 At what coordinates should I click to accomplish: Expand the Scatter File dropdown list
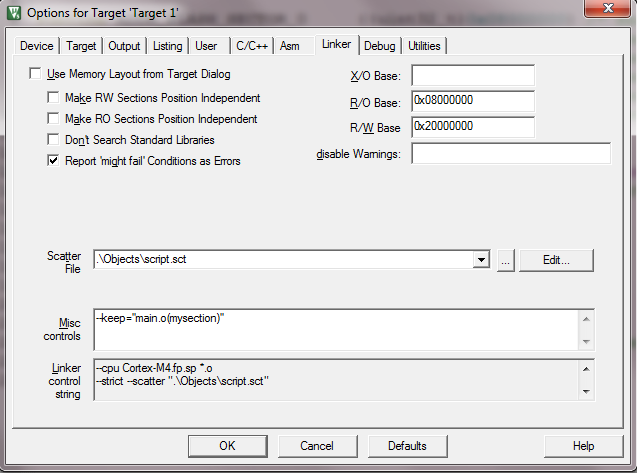482,260
